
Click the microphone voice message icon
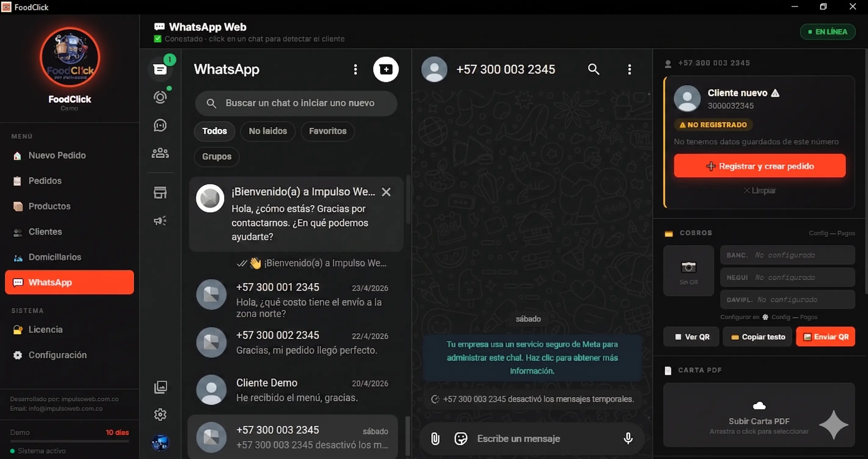(628, 439)
